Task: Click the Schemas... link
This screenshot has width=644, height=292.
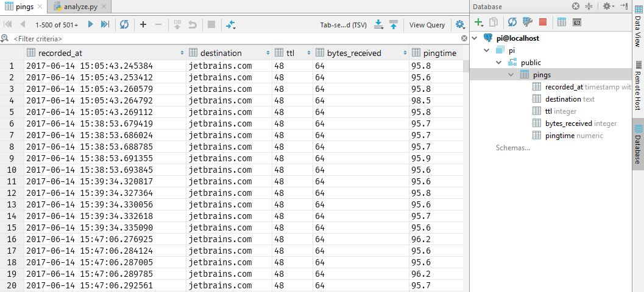Action: (513, 148)
